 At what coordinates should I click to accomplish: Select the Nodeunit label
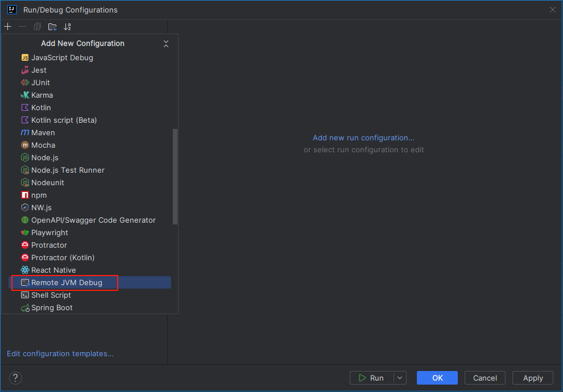coord(48,182)
